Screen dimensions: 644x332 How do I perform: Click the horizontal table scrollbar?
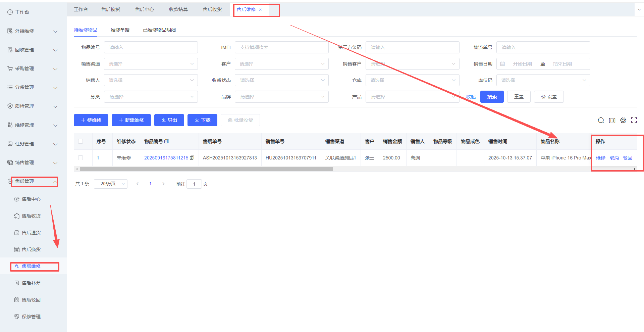pyautogui.click(x=206, y=169)
